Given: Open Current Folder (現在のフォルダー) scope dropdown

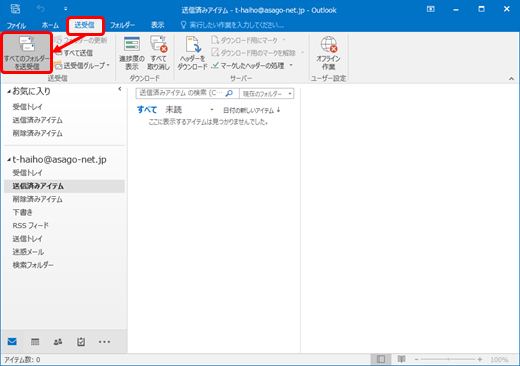Looking at the screenshot, I should pos(267,94).
